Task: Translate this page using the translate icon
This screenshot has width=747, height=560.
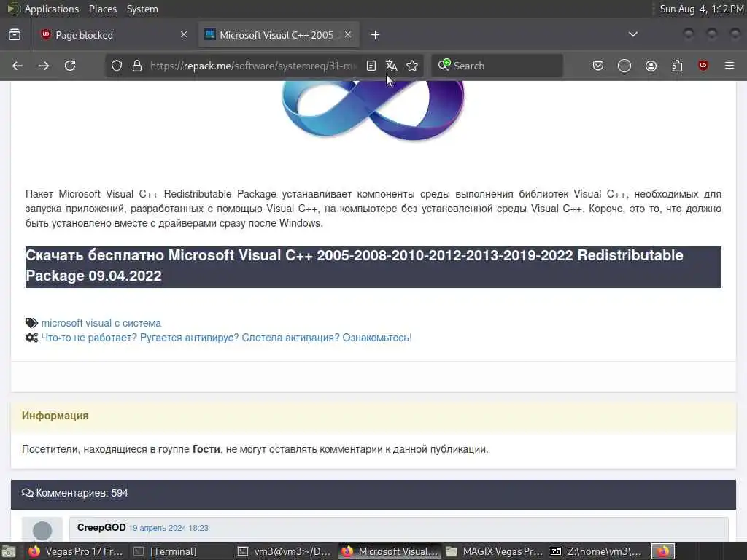Action: (392, 66)
